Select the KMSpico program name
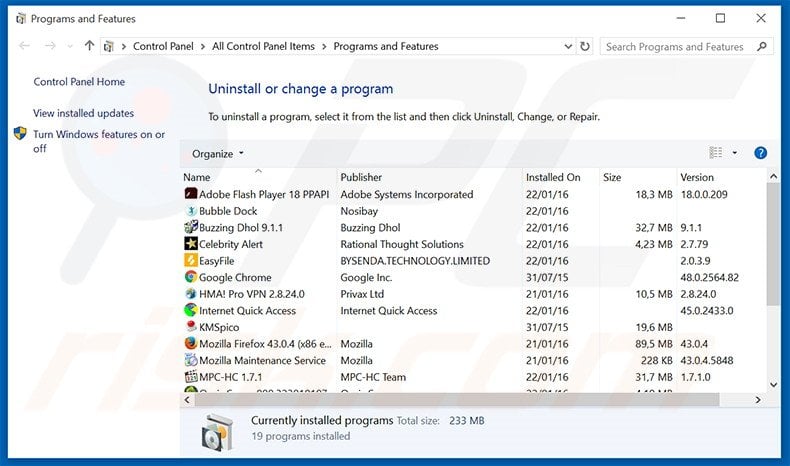This screenshot has height=466, width=790. pyautogui.click(x=219, y=327)
